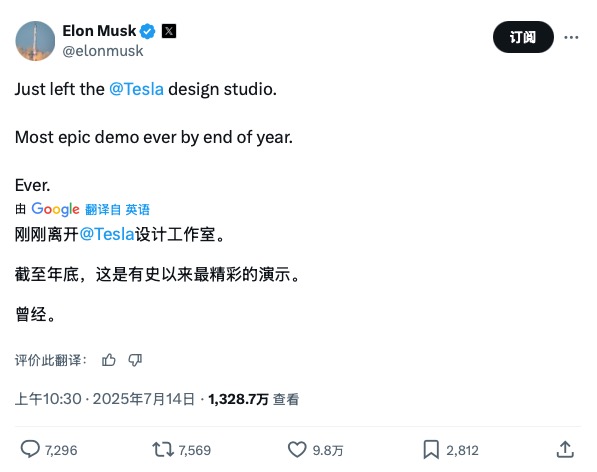Open the @elonmusk handle
The image size is (597, 472).
pos(103,51)
